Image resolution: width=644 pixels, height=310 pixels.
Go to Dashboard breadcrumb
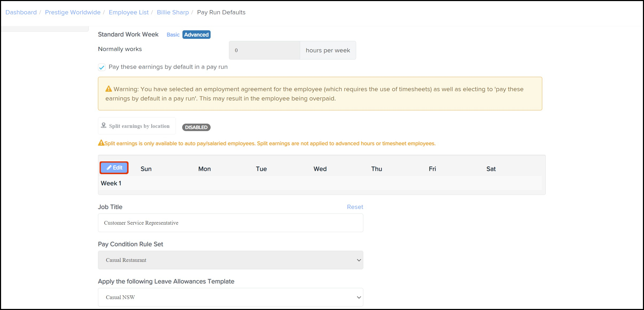pos(21,12)
